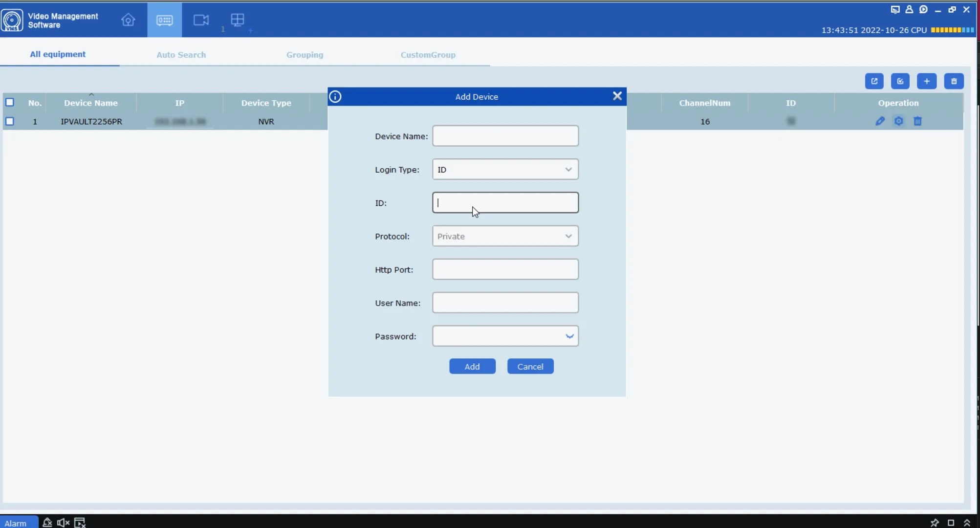The image size is (980, 528).
Task: Check the box for device row 1
Action: (x=10, y=121)
